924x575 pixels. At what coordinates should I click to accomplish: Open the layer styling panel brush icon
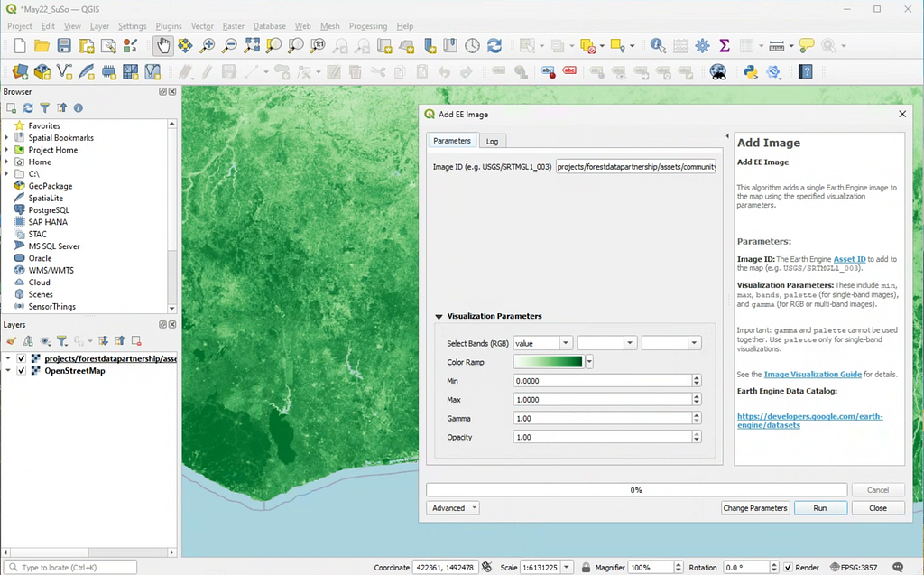(11, 341)
